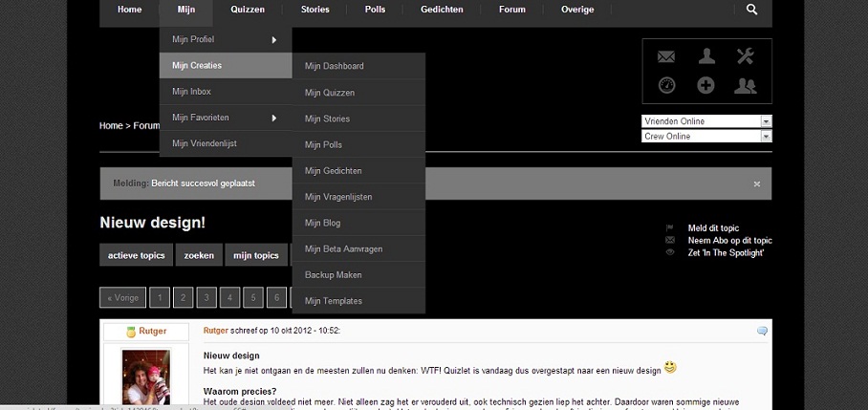Select Mijn Blog submenu item
Screen dimensions: 868x410
coord(358,223)
